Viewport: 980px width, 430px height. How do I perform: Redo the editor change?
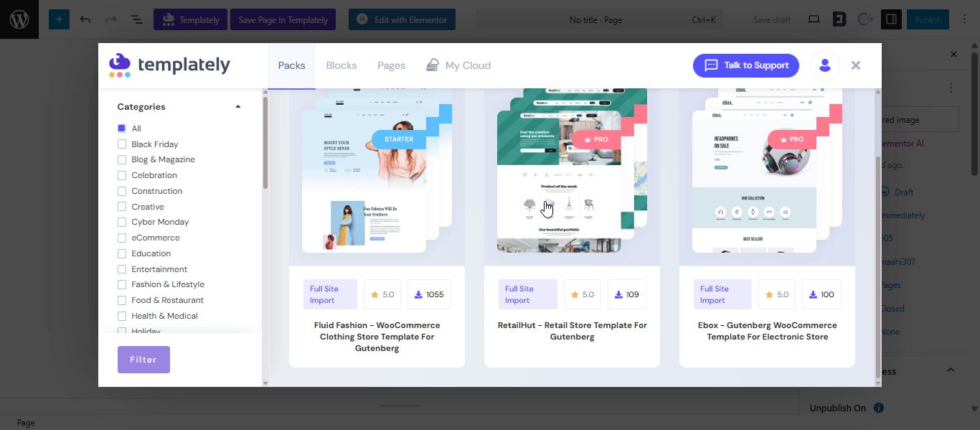pyautogui.click(x=110, y=19)
